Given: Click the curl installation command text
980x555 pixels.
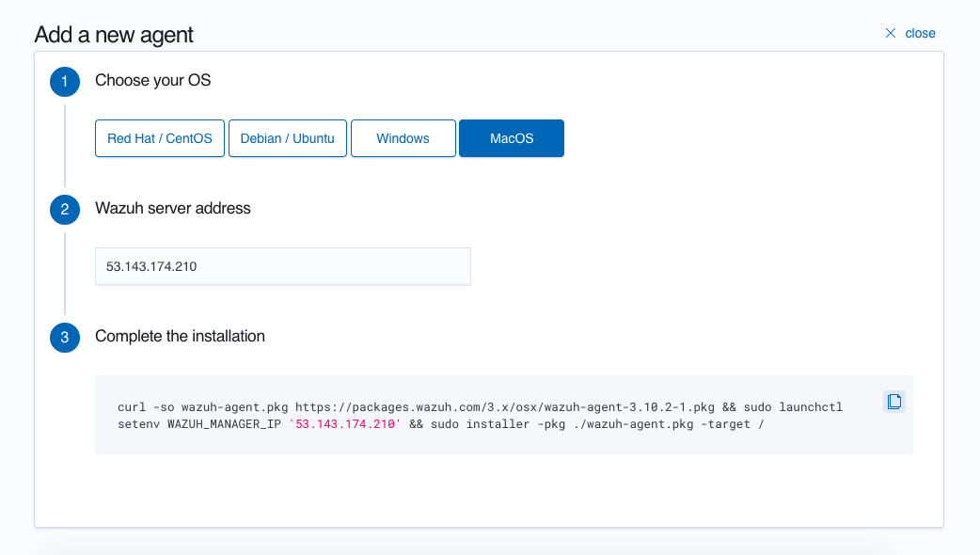Looking at the screenshot, I should [480, 416].
